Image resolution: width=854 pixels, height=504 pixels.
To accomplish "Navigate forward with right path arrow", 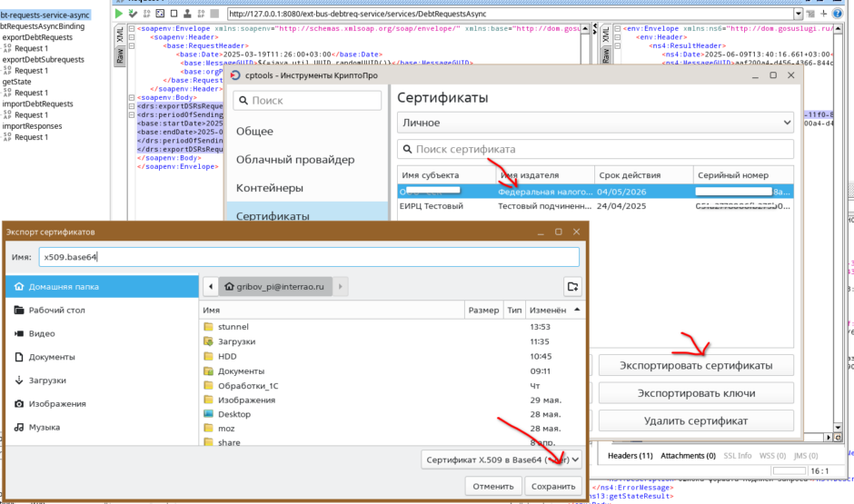I will [341, 286].
